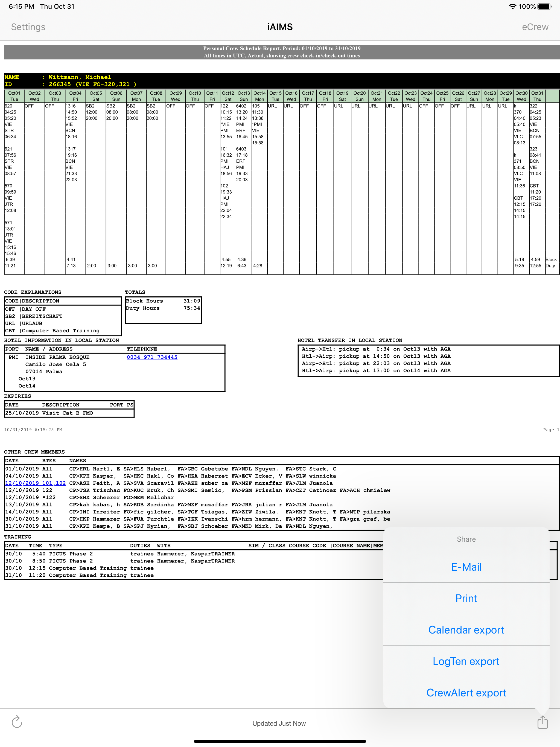Image resolution: width=560 pixels, height=747 pixels.
Task: Tap the Duty Hours 75:34 total
Action: (x=163, y=308)
